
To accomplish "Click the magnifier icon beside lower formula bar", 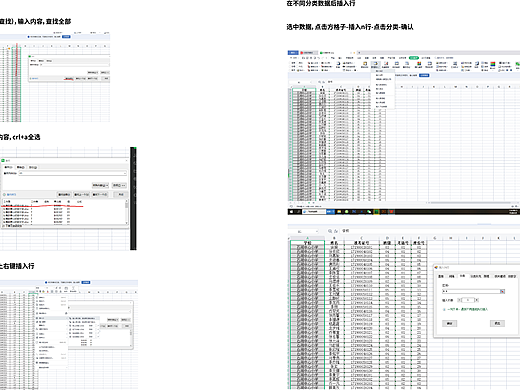I will 330,231.
